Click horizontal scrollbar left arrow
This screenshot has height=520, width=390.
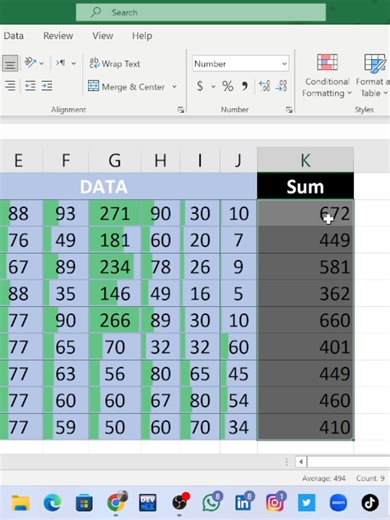pyautogui.click(x=301, y=462)
